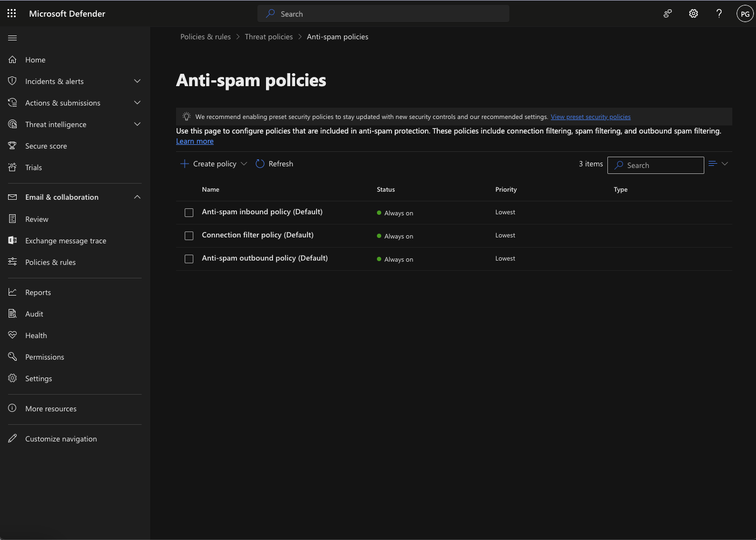Click the Secure score trophy icon

coord(12,146)
